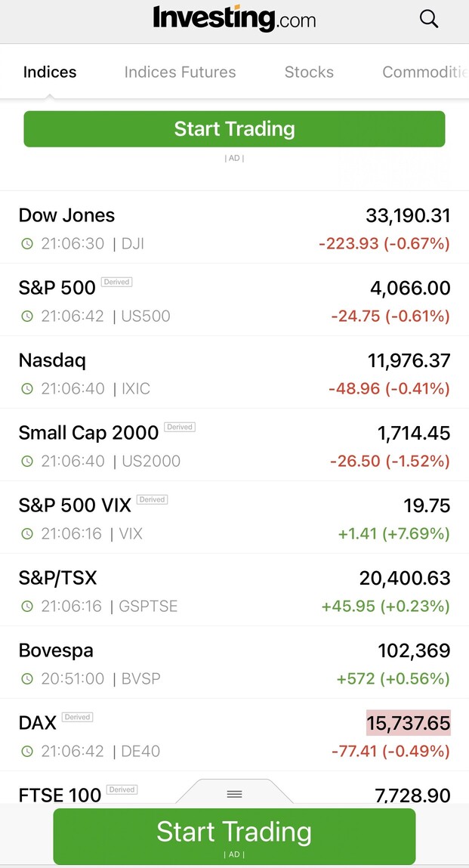Switch to the Indices Futures tab
The image size is (469, 868).
click(180, 73)
